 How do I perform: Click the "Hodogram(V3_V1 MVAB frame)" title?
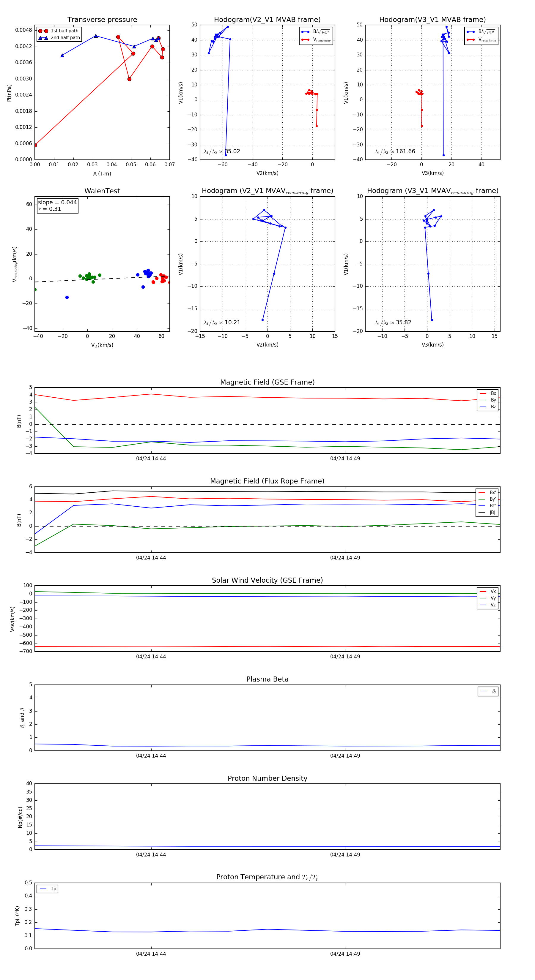(432, 20)
